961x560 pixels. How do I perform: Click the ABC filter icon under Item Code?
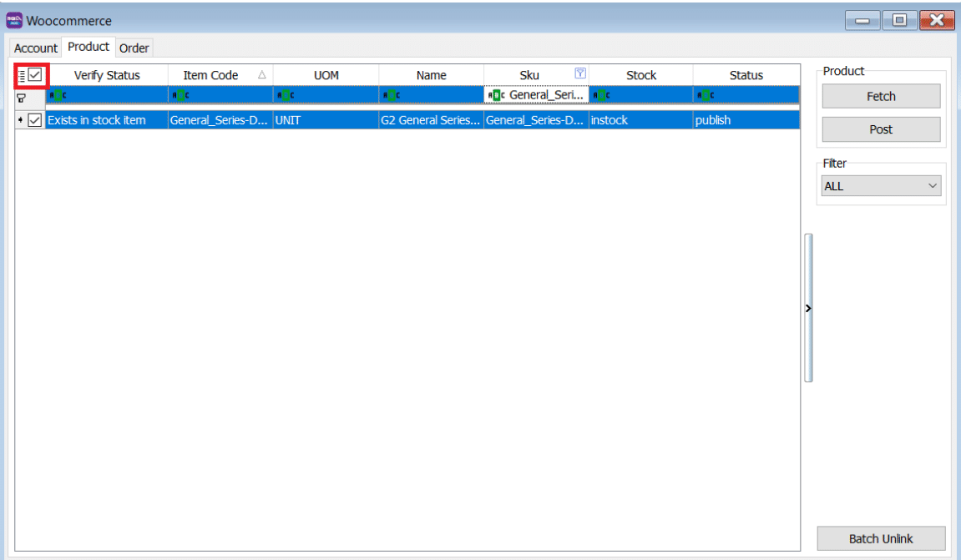(180, 95)
